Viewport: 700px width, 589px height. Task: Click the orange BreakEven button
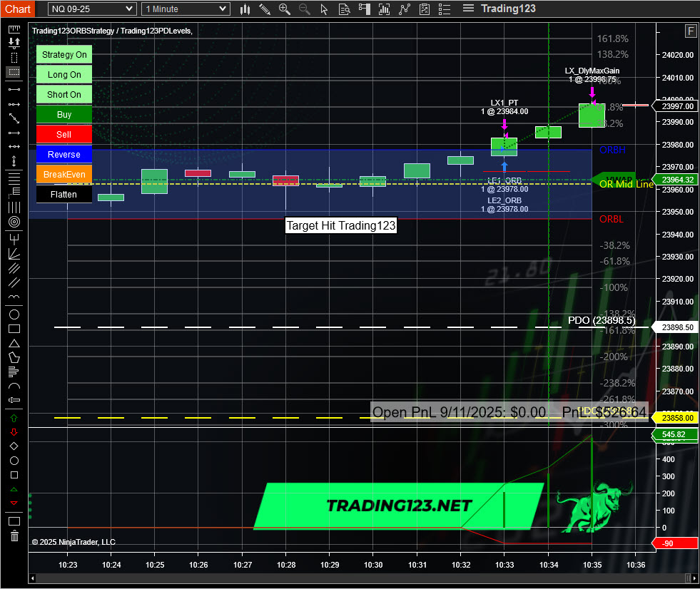click(64, 175)
